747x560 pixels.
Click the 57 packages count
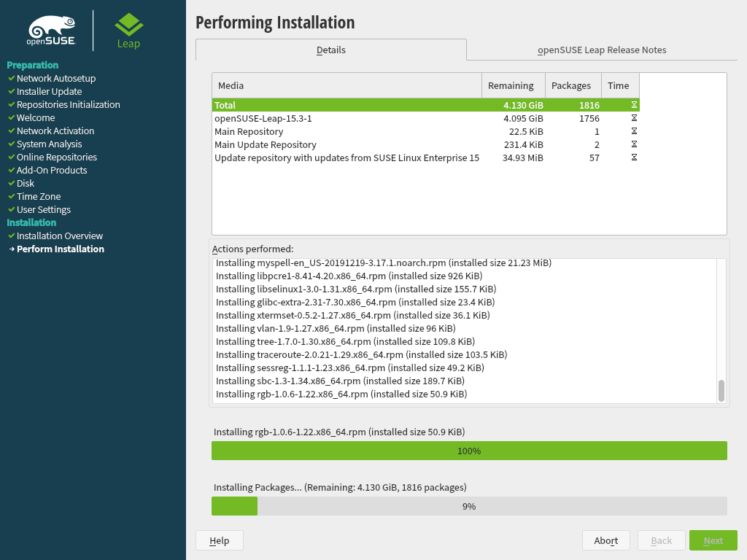[x=594, y=157]
